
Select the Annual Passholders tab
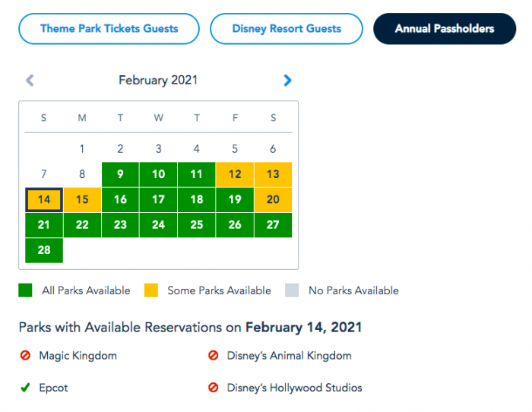click(x=445, y=29)
